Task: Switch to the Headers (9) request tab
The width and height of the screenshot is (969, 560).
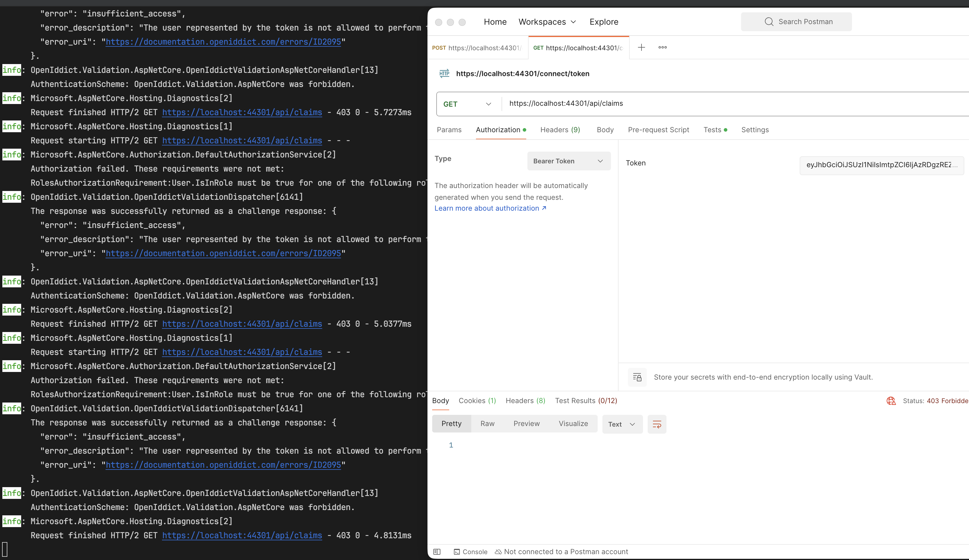Action: pos(560,130)
